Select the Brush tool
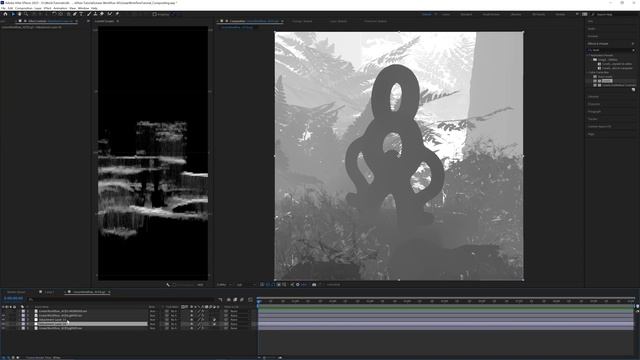640x360 pixels. pyautogui.click(x=89, y=14)
